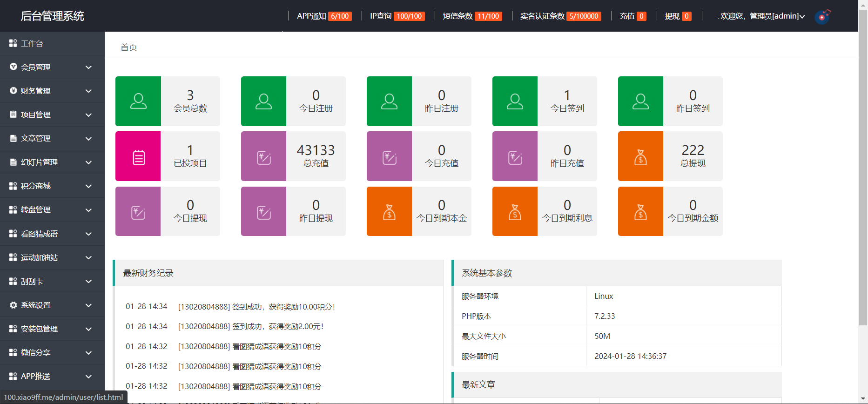
Task: Click the 5/100000 verification badge
Action: [584, 16]
